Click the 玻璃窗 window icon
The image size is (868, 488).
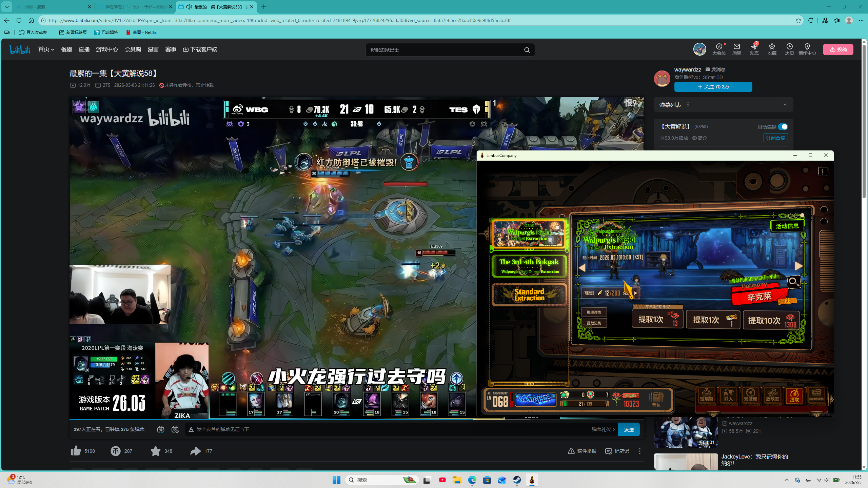[706, 395]
